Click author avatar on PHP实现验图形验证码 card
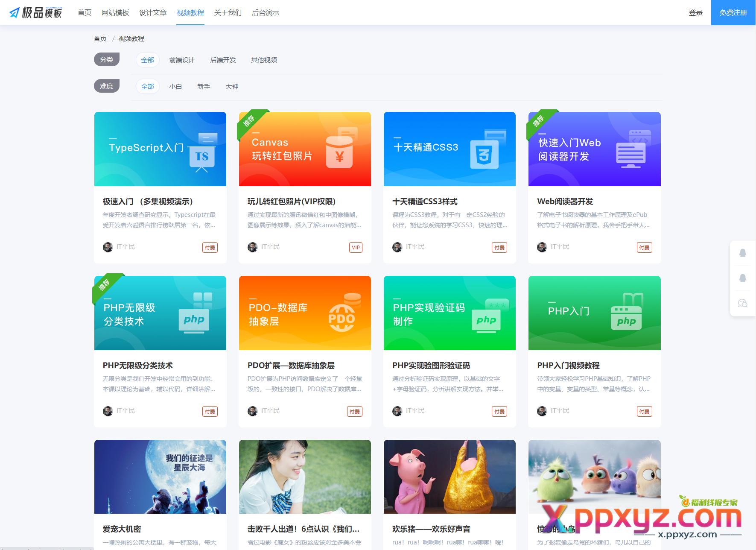756x550 pixels. (x=397, y=411)
